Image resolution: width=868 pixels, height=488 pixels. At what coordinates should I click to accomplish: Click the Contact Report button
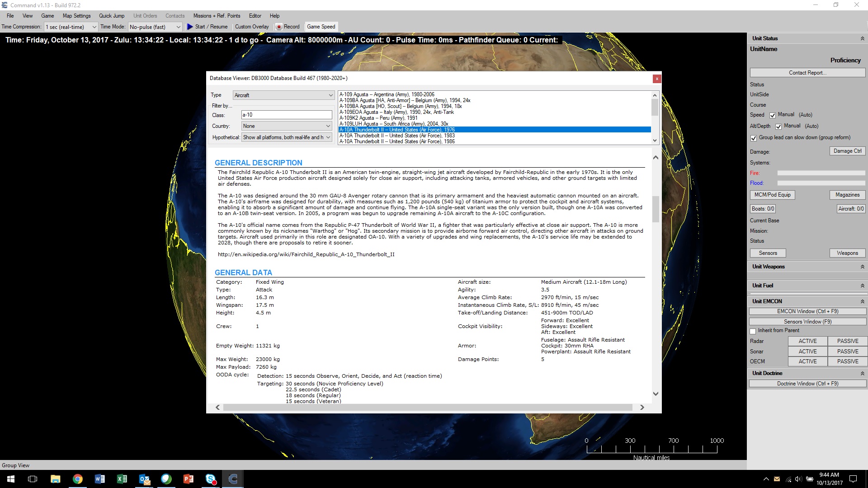pyautogui.click(x=807, y=73)
